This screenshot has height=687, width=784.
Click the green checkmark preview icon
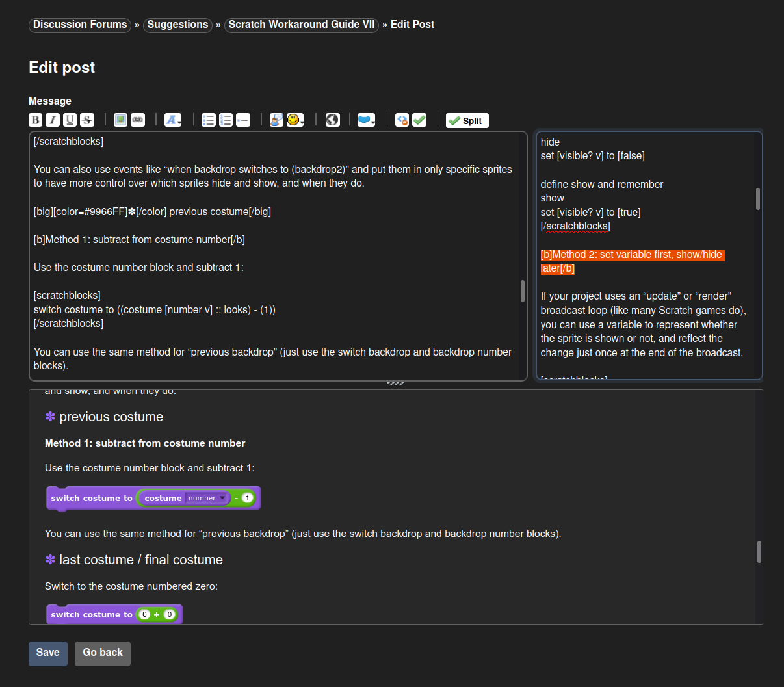[x=419, y=120]
